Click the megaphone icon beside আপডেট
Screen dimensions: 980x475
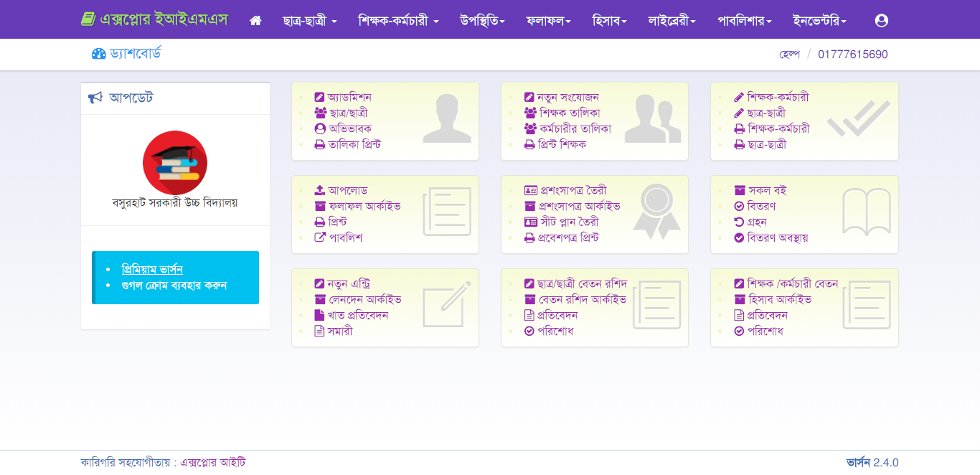(95, 98)
